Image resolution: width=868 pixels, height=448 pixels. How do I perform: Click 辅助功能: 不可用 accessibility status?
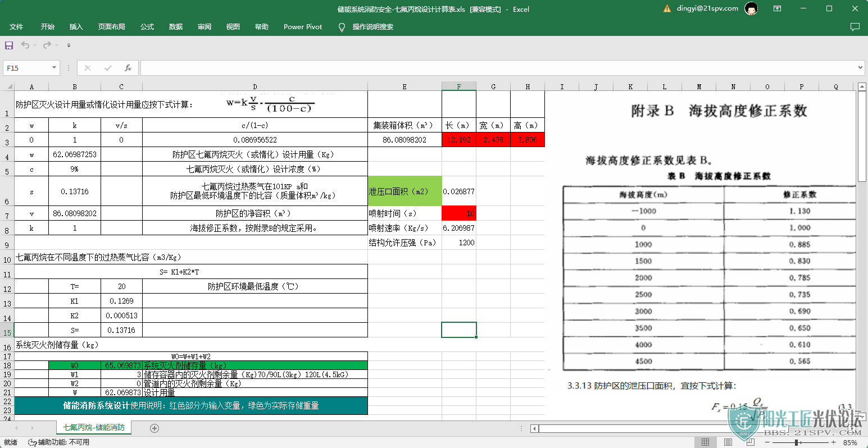58,442
